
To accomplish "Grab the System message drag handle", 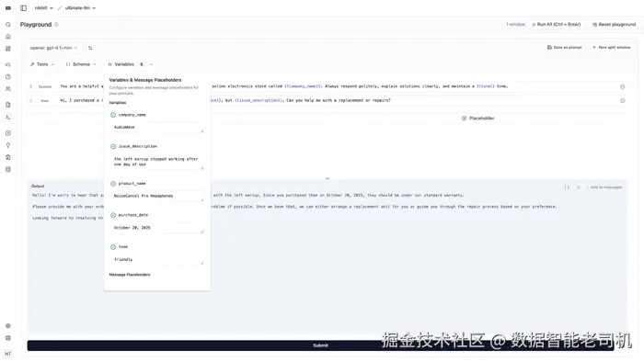I will [x=30, y=86].
